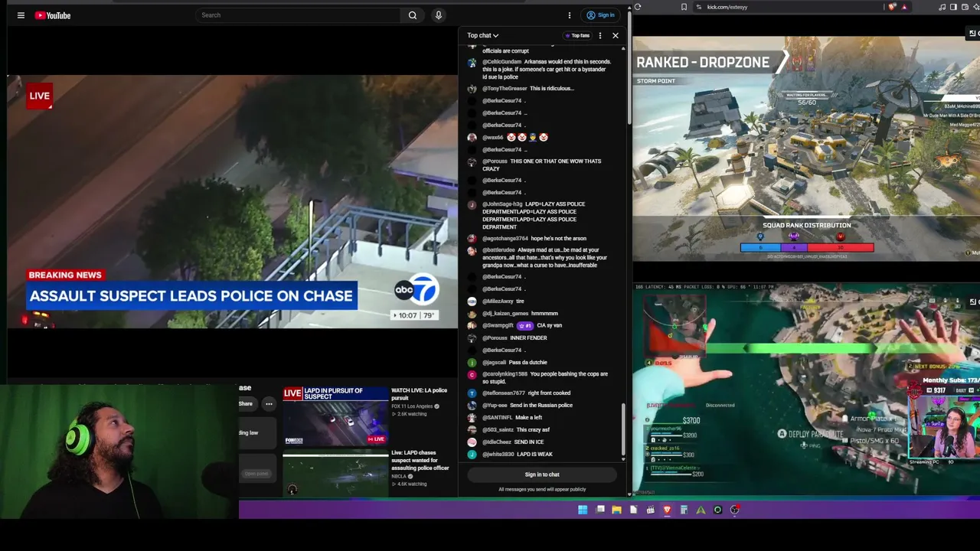Start voice search with the microphone

(x=439, y=15)
